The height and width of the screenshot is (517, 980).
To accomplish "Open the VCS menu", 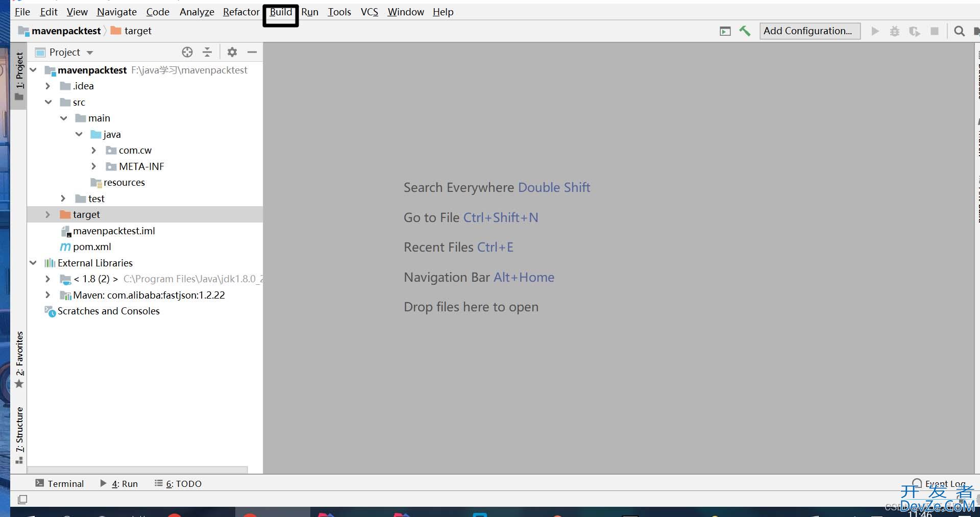I will [370, 12].
